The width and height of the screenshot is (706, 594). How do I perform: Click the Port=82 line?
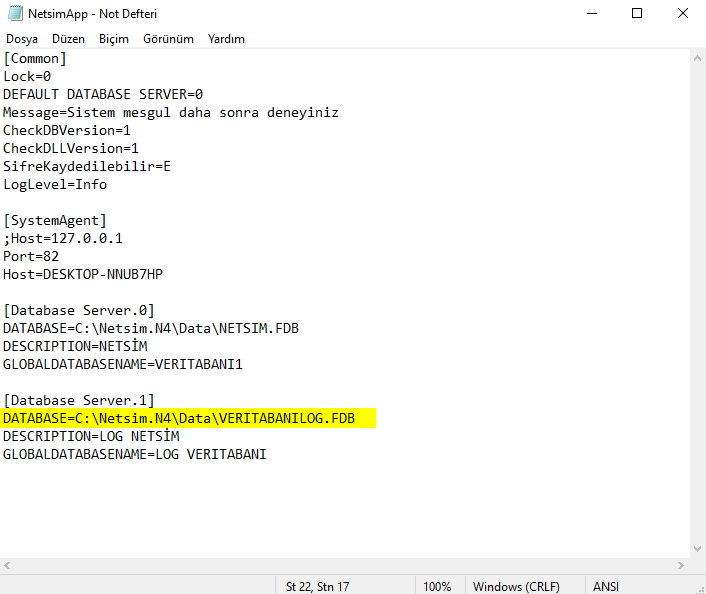click(31, 257)
